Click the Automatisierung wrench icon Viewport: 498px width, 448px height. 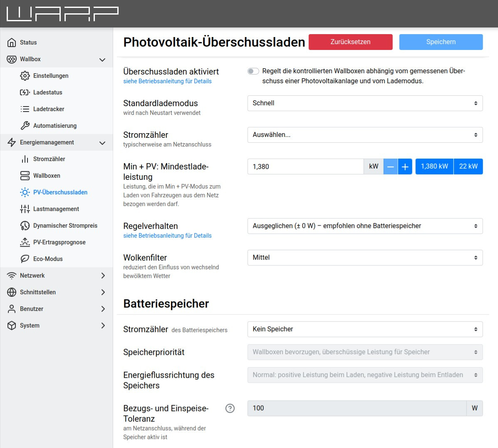[25, 126]
